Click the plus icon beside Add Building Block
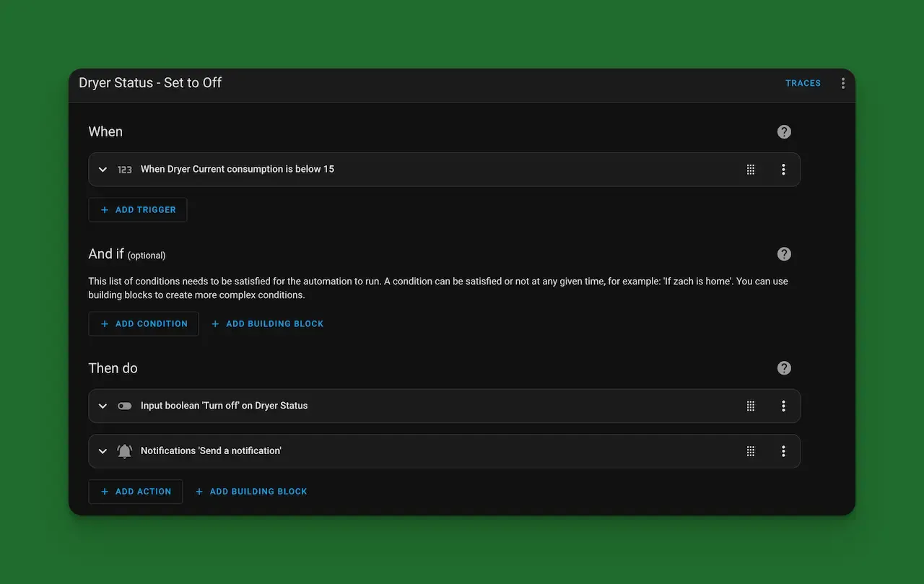924x584 pixels. (215, 323)
